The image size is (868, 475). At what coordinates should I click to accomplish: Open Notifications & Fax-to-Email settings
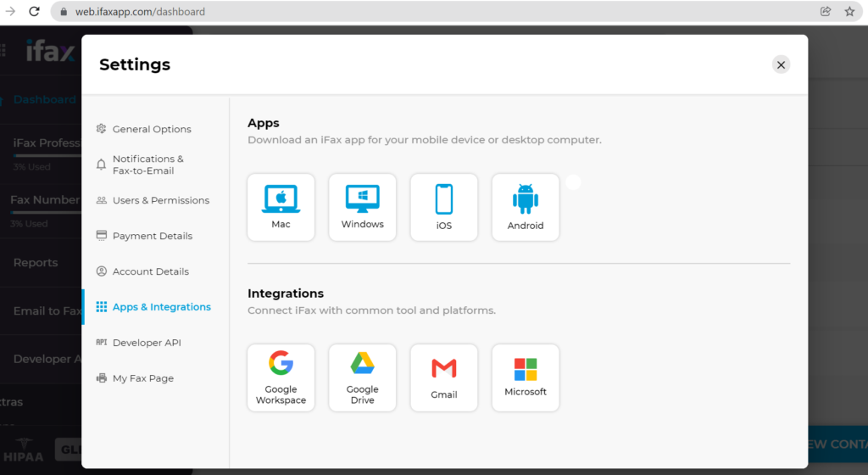pos(147,165)
